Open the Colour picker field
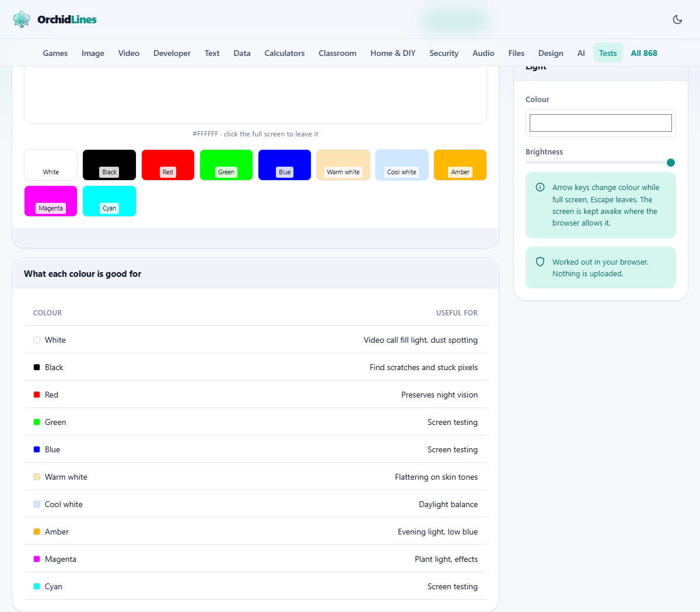700x612 pixels. click(x=601, y=123)
